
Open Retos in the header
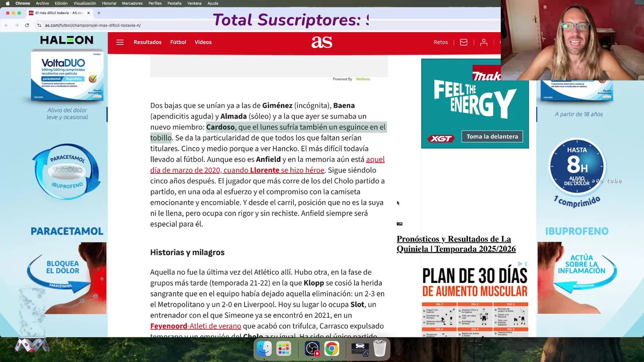click(x=441, y=42)
